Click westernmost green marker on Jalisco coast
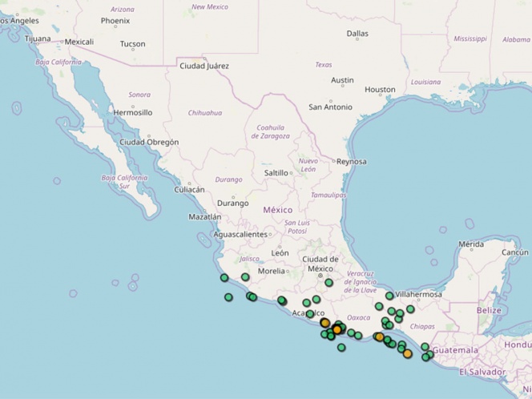 pos(224,277)
